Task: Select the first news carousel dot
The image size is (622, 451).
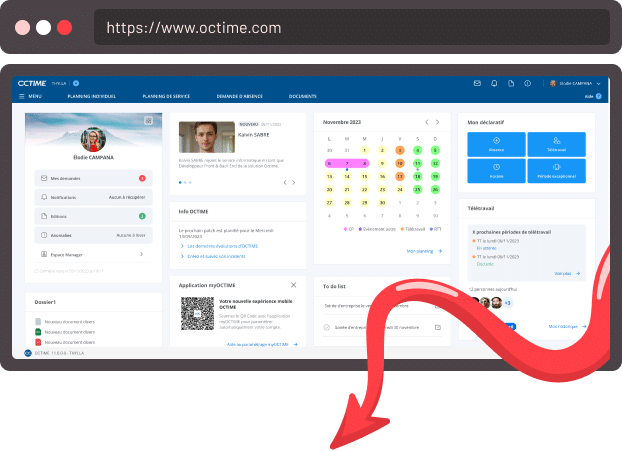Action: point(180,182)
